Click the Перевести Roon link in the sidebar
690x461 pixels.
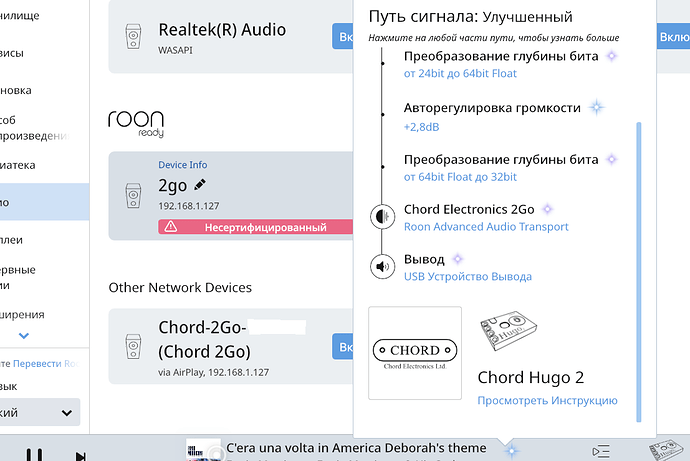(x=46, y=363)
